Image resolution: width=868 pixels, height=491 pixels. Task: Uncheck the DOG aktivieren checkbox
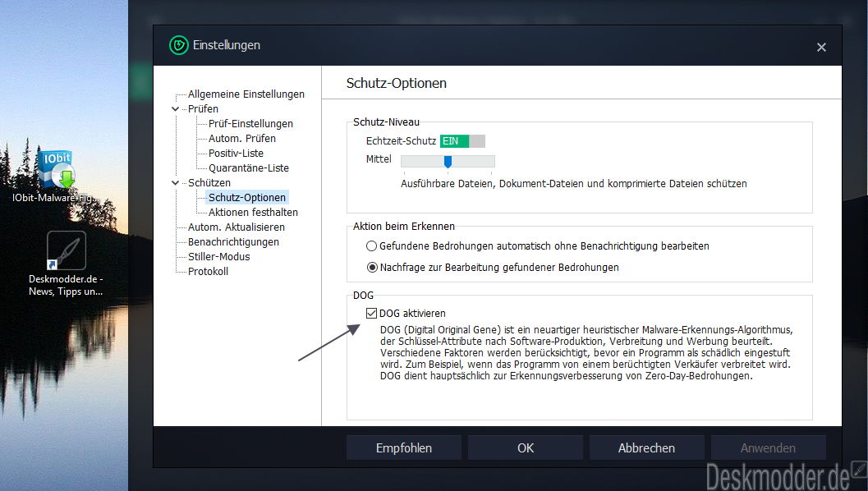(x=371, y=314)
